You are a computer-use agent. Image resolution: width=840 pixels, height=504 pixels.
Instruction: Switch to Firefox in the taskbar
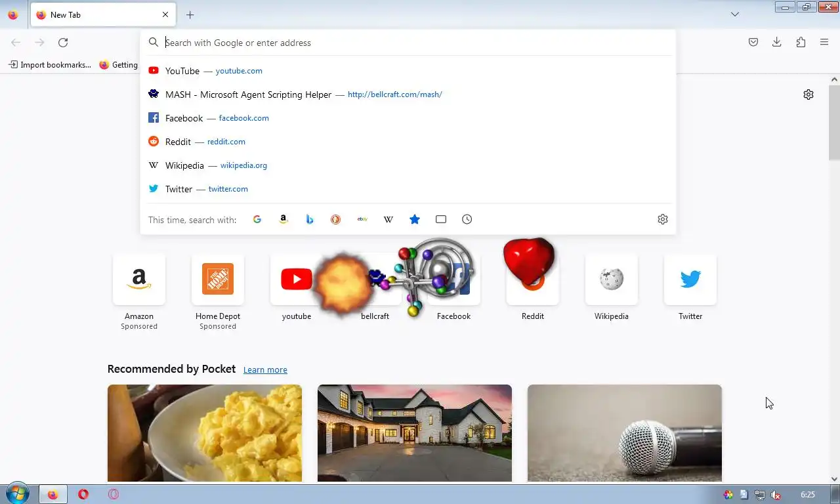click(52, 495)
